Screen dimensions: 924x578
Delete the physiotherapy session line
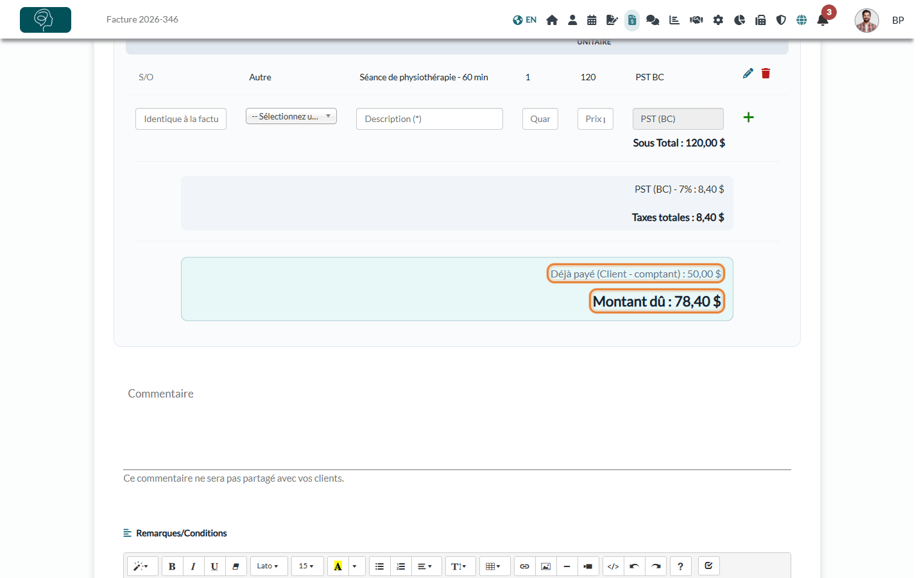[x=766, y=73]
